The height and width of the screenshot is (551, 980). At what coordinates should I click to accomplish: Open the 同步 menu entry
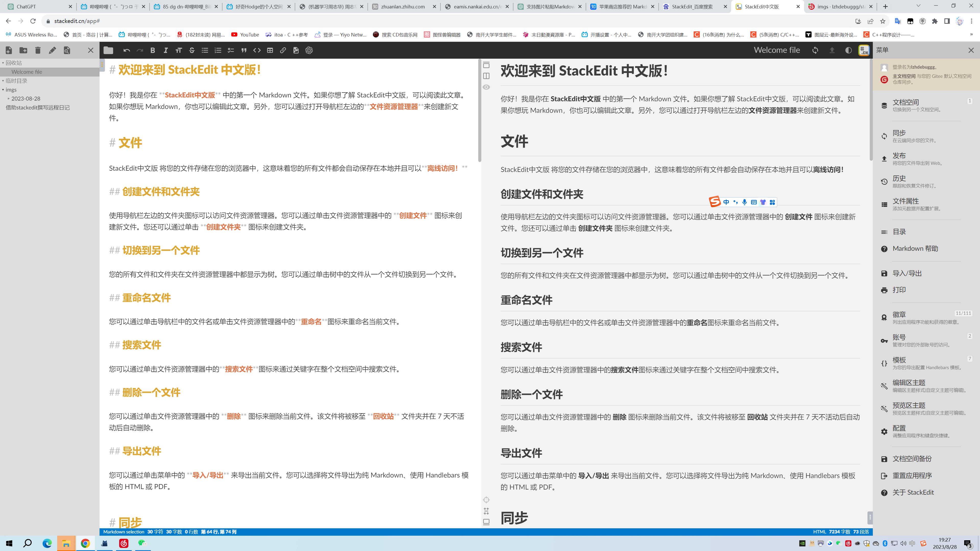click(926, 136)
